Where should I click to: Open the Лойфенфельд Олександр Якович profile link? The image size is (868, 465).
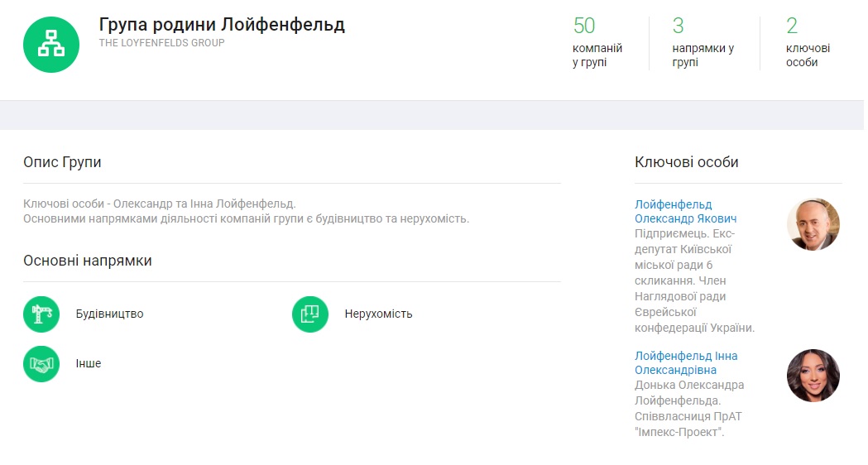685,212
